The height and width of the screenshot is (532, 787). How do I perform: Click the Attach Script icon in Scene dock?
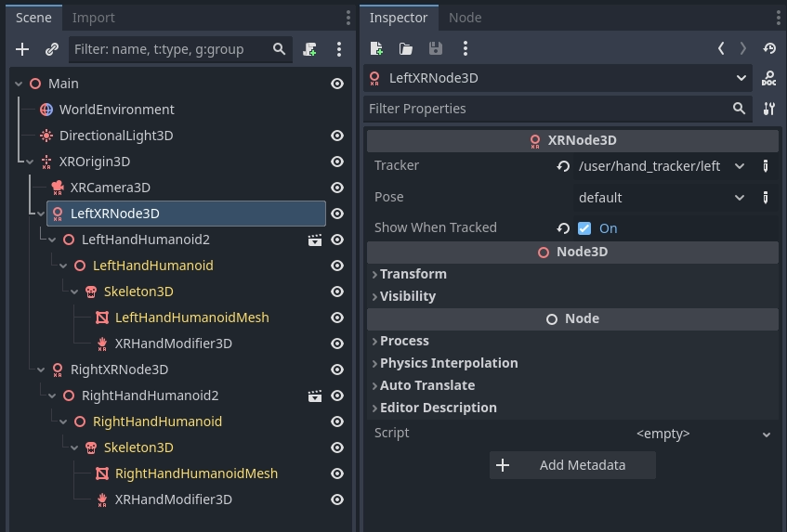[310, 49]
